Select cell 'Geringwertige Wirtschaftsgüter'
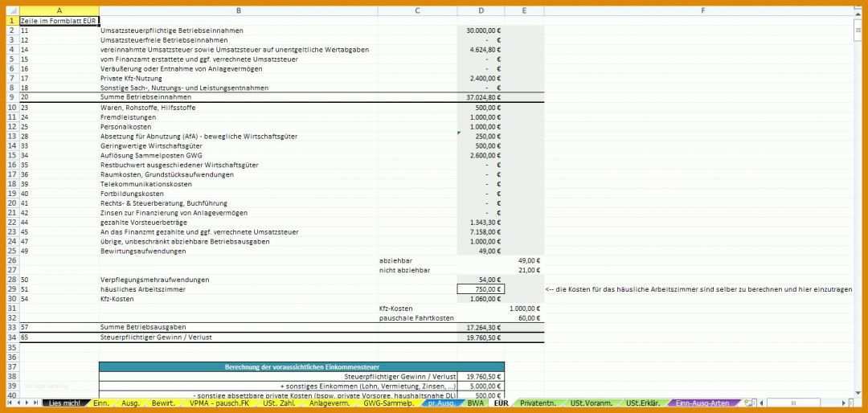 [239, 145]
